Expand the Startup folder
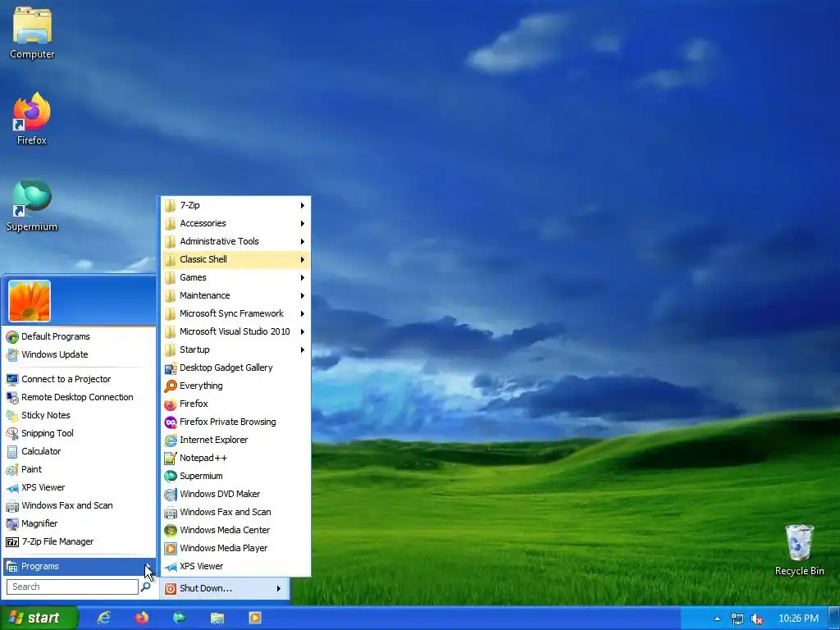This screenshot has width=840, height=630. (235, 349)
